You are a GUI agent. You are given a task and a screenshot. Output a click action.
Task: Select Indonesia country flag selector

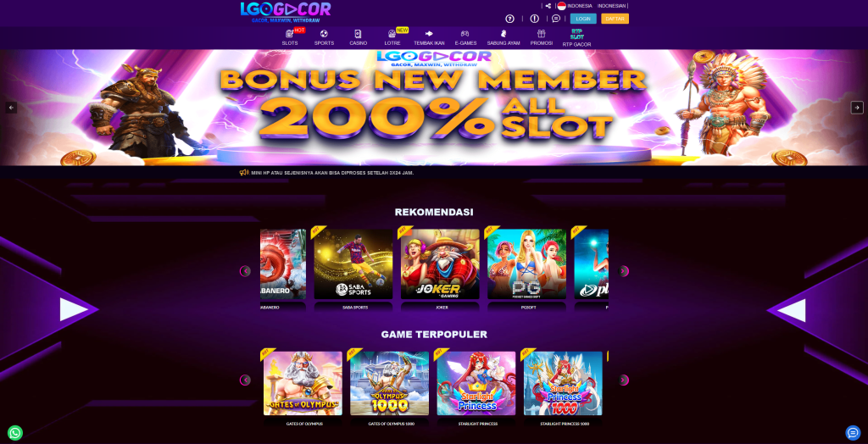(x=575, y=6)
